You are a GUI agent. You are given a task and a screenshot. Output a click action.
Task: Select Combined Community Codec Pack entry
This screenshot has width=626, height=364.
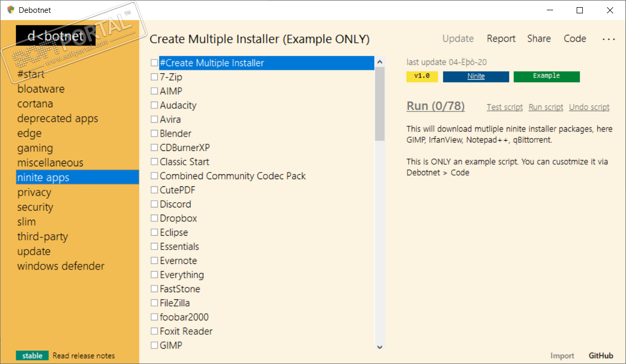click(233, 176)
